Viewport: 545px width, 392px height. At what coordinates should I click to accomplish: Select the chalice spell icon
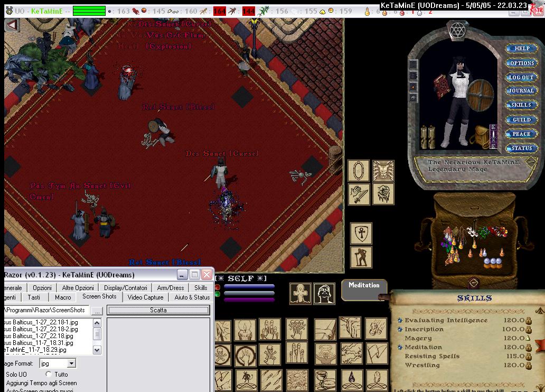click(325, 380)
